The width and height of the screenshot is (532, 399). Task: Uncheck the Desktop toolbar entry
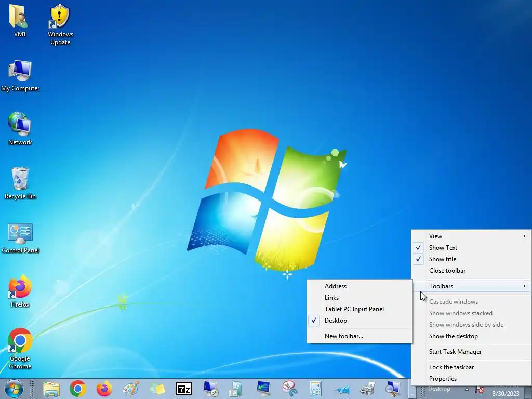(360, 321)
